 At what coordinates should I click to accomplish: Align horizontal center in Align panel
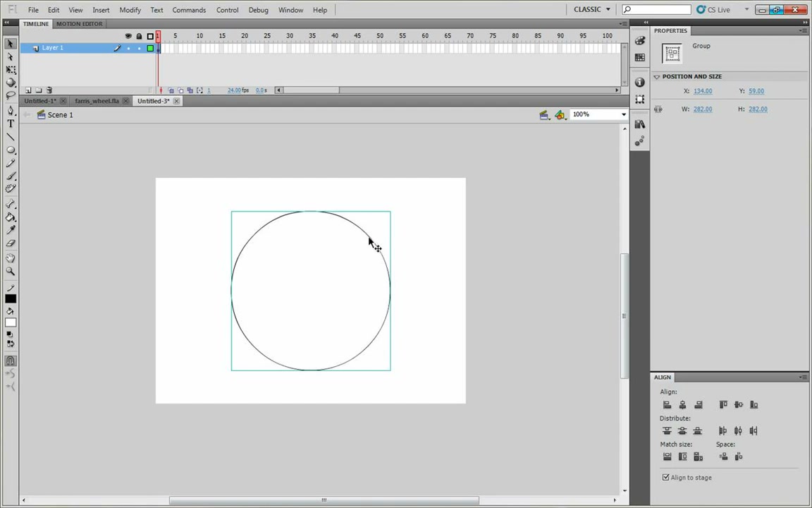click(682, 405)
